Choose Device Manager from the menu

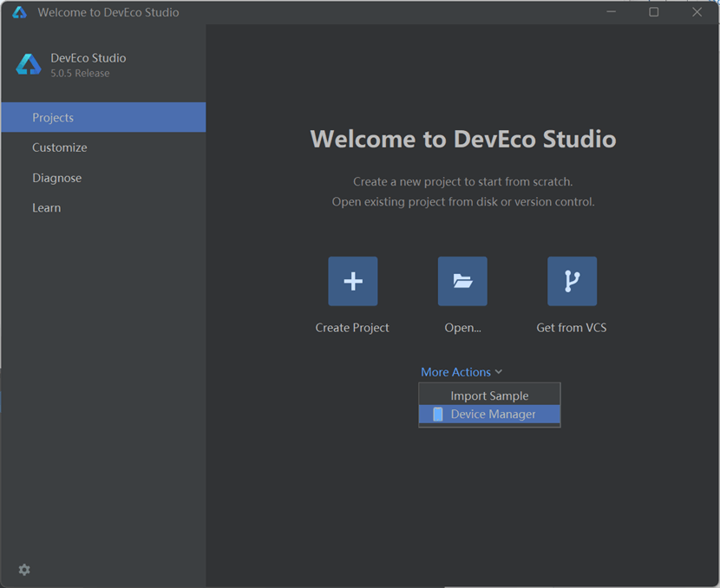pos(489,414)
